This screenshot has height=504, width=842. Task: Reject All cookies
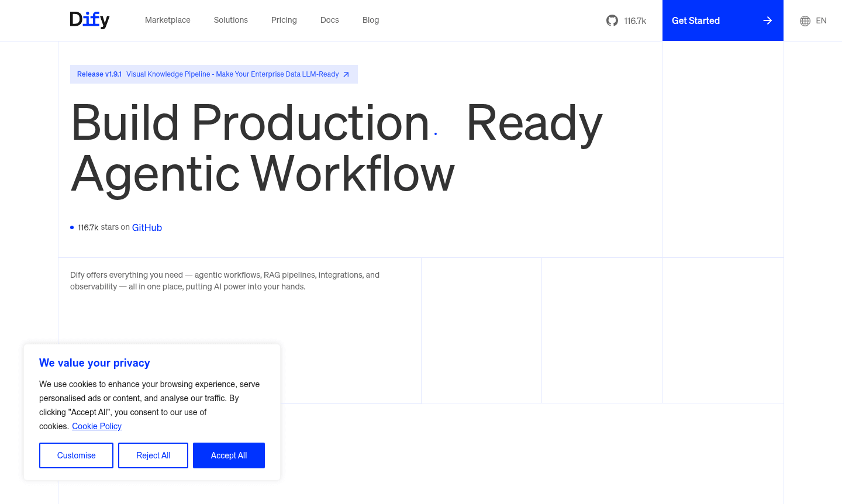[153, 455]
